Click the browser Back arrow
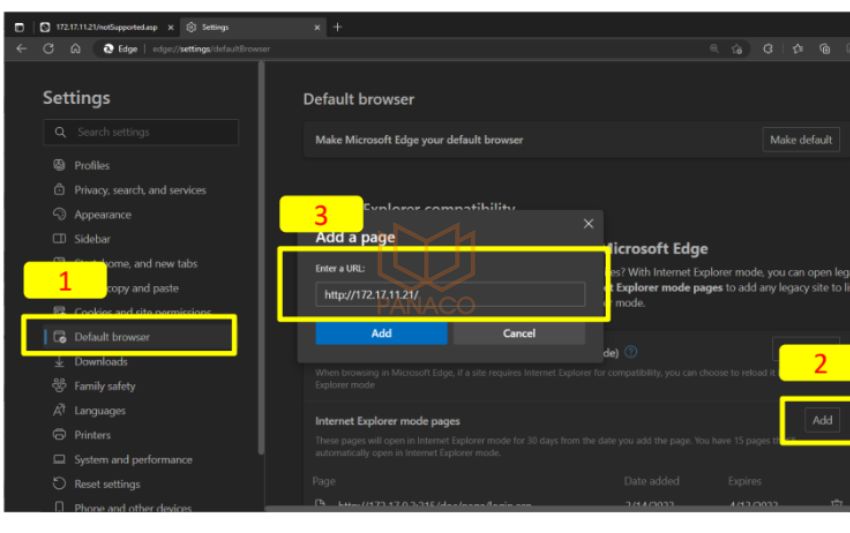Viewport: 850px width, 533px height. 21,49
